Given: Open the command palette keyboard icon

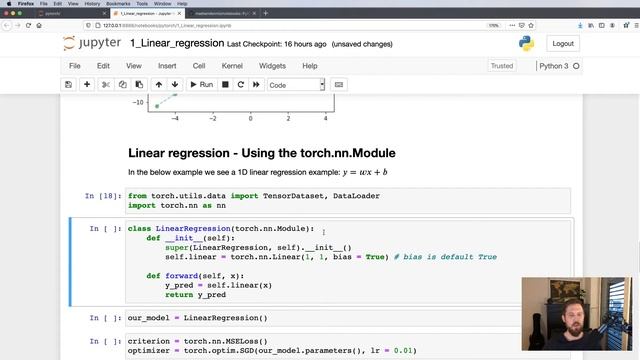Looking at the screenshot, I should point(339,84).
